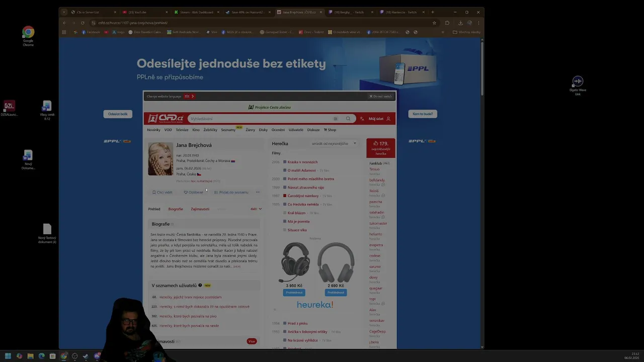This screenshot has height=362, width=644.
Task: Open the Žánry menu item
Action: pos(250,130)
